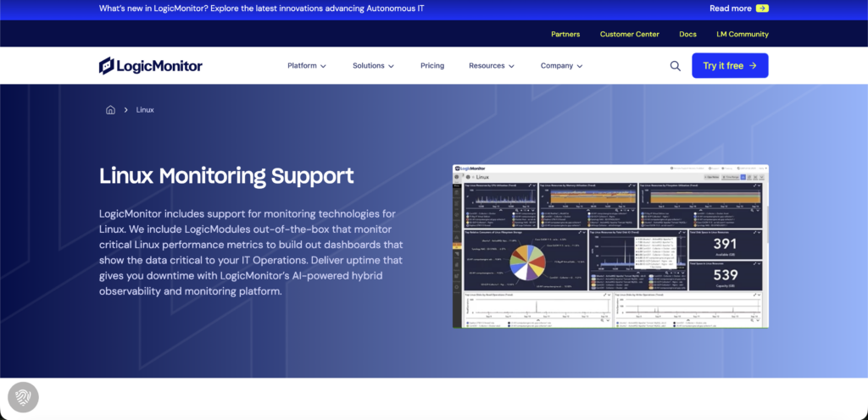Screen dimensions: 868x420
Task: Open the Linux dashboard screenshot thumbnail
Action: coord(610,246)
